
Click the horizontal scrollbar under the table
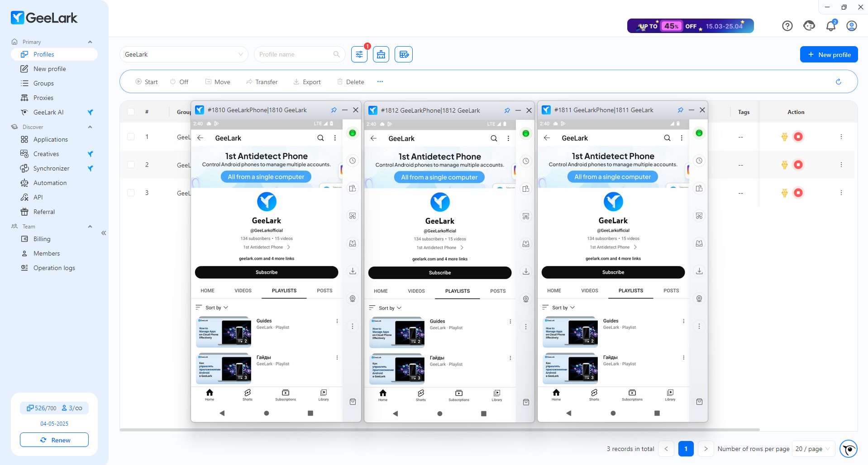click(439, 430)
